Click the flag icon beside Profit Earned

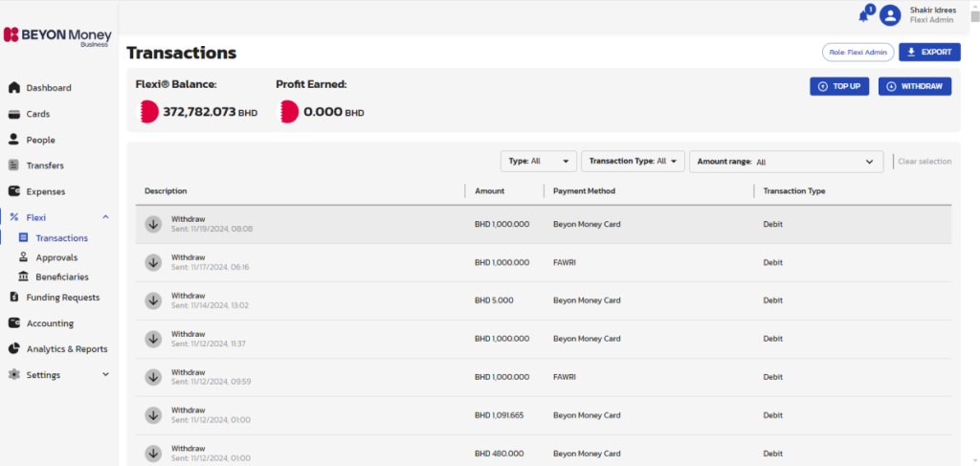click(x=287, y=112)
